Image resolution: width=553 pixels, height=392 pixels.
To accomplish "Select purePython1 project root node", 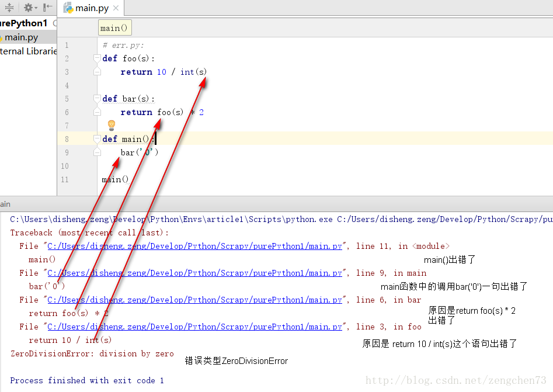I will [23, 23].
